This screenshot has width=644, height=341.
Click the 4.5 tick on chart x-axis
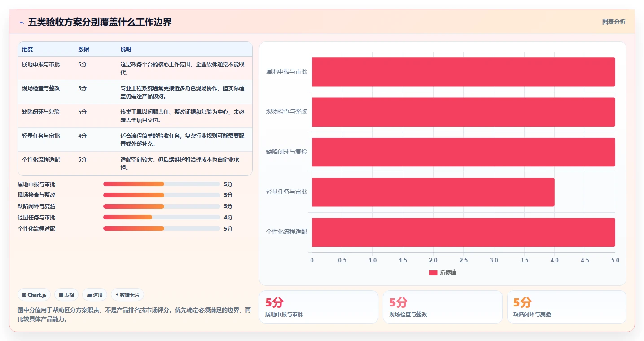pyautogui.click(x=585, y=261)
